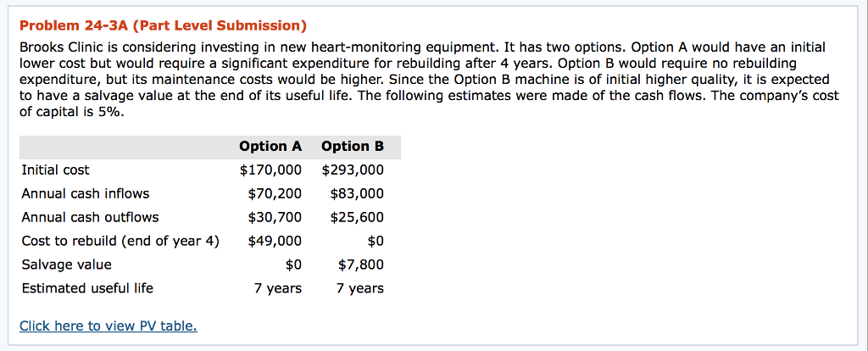Select the $170,000 initial cost value
Screen dimensions: 868x351
pos(270,170)
